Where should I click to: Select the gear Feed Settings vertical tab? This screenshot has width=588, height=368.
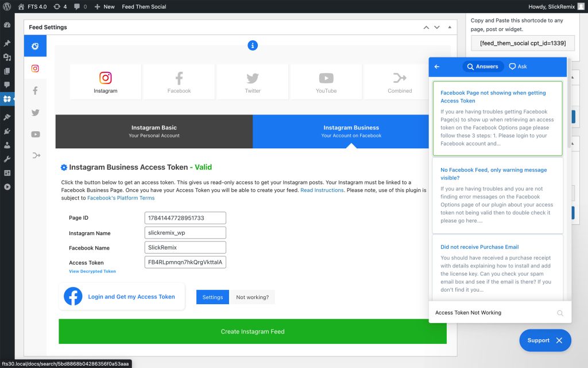click(35, 46)
